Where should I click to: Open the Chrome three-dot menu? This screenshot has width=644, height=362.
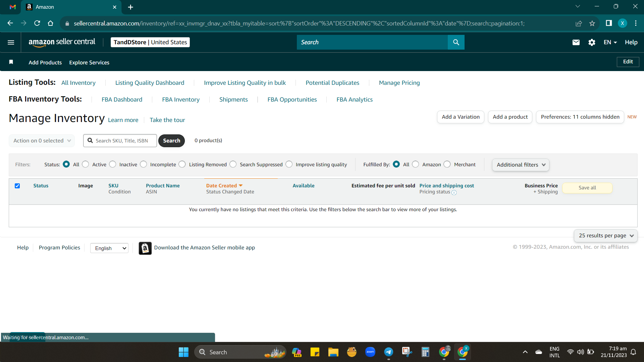636,23
